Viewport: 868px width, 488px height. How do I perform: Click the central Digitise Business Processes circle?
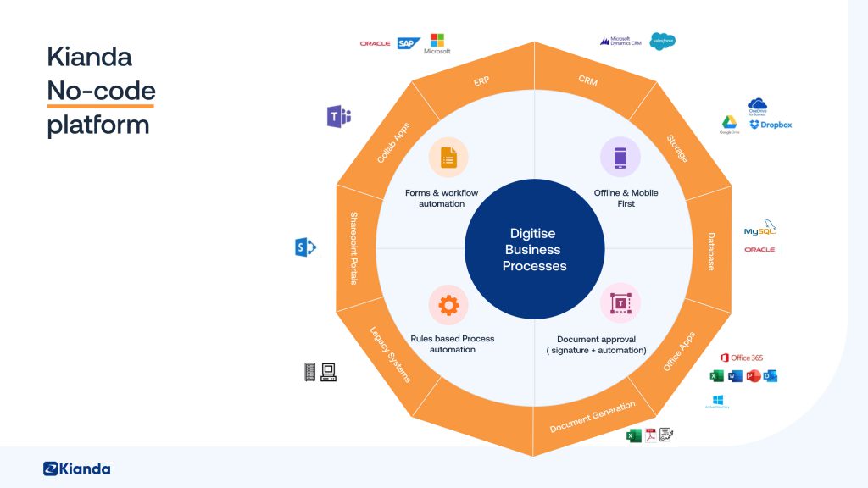pos(533,249)
